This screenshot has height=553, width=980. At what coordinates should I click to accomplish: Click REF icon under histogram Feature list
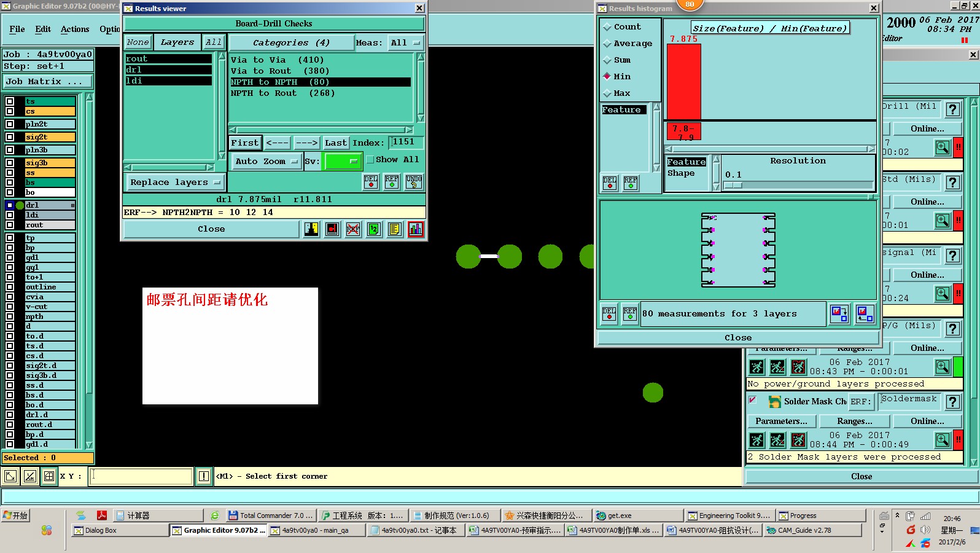coord(631,183)
